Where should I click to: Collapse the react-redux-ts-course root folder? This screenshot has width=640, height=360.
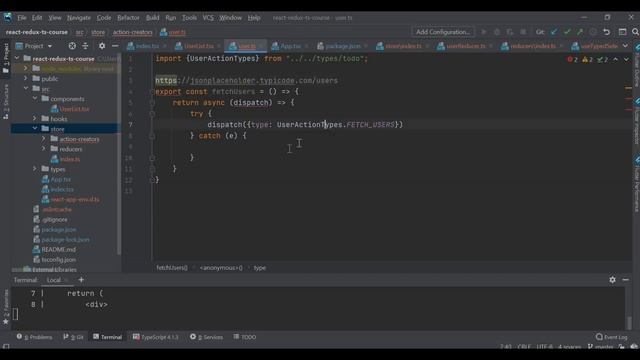17,58
